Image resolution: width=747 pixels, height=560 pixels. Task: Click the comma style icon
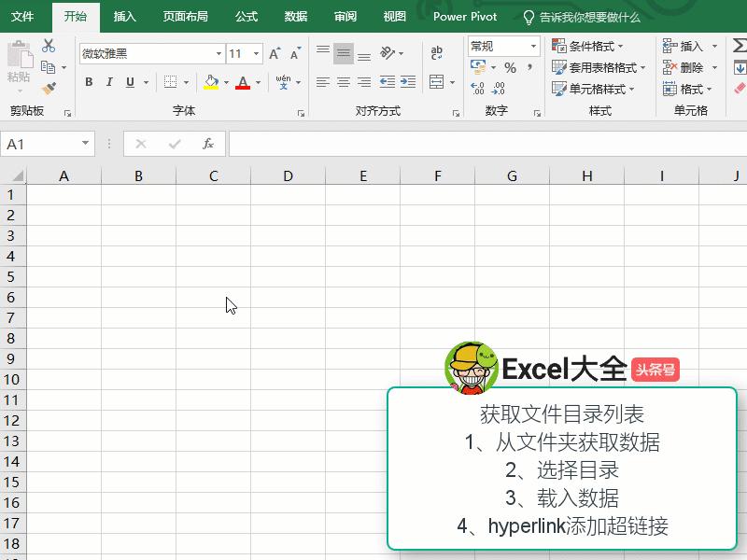(530, 66)
